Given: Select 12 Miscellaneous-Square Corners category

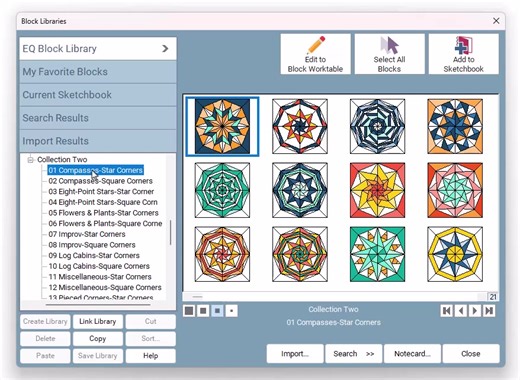Looking at the screenshot, I should tap(105, 287).
